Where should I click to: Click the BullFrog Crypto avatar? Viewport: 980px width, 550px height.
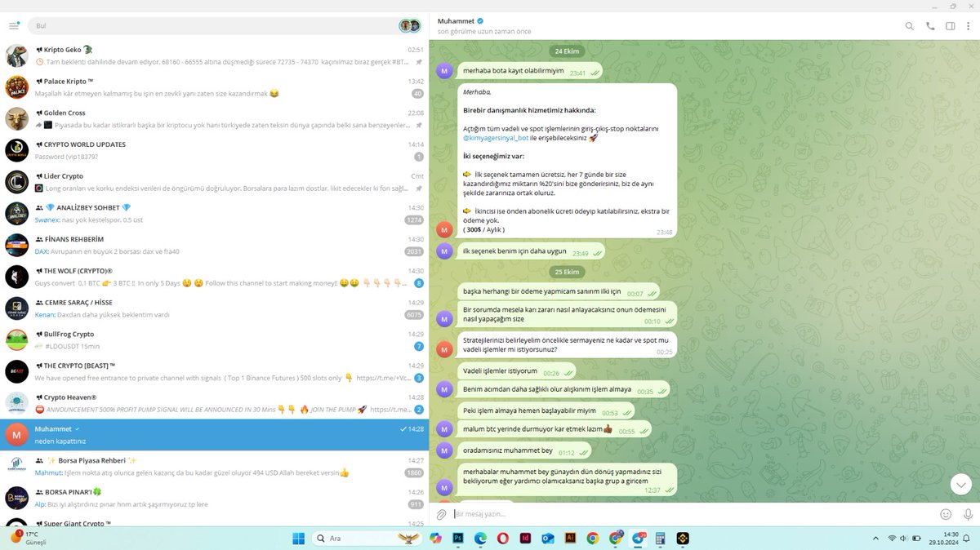point(17,339)
